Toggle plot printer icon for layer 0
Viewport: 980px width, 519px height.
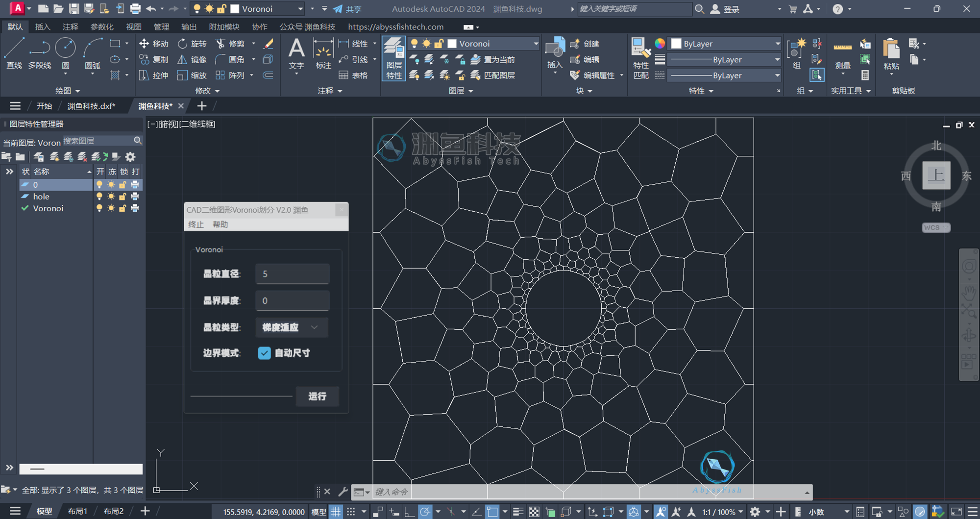(x=135, y=185)
